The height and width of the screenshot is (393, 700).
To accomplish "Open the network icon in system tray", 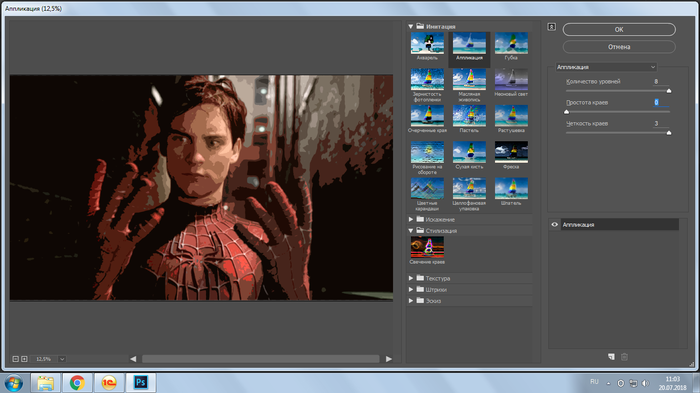I will [633, 383].
